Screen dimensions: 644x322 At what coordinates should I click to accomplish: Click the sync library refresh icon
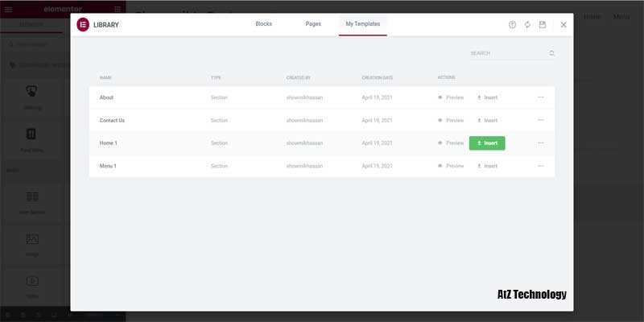(x=527, y=25)
